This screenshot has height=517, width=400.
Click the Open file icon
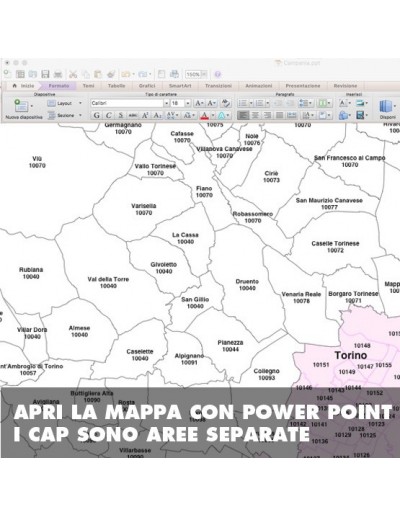tap(33, 74)
